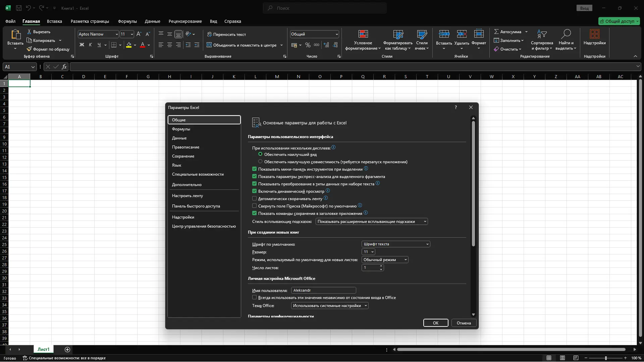Open the Office theme (Тема Office) dropdown
The width and height of the screenshot is (644, 362).
tap(329, 306)
